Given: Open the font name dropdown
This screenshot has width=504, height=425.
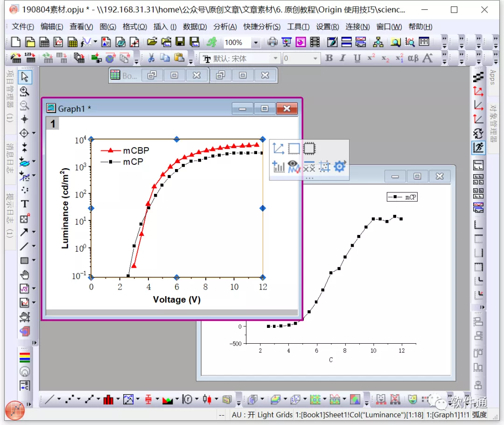Looking at the screenshot, I should pyautogui.click(x=275, y=58).
